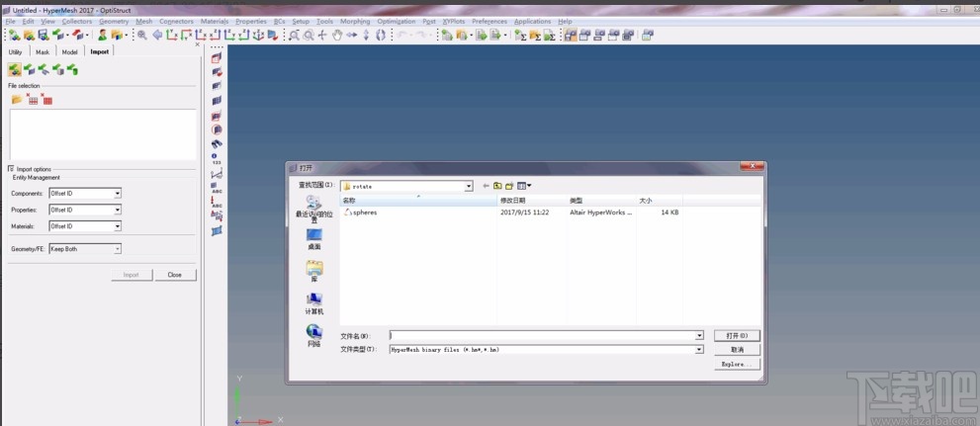Click the summation calculator toolbar icon
Screen dimensions: 980x426
click(520, 35)
